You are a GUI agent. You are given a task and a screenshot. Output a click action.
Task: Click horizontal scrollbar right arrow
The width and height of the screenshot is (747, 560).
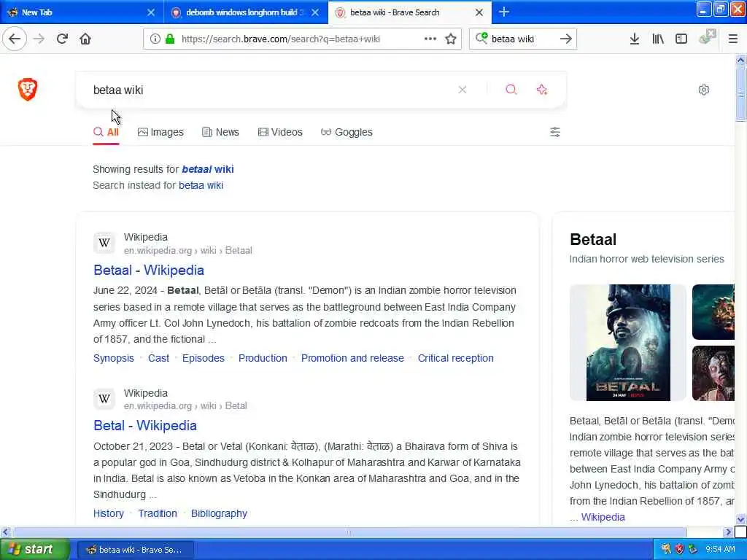click(x=728, y=532)
